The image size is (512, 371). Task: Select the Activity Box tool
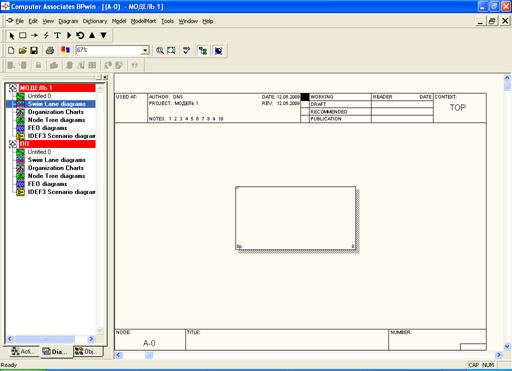[x=23, y=35]
